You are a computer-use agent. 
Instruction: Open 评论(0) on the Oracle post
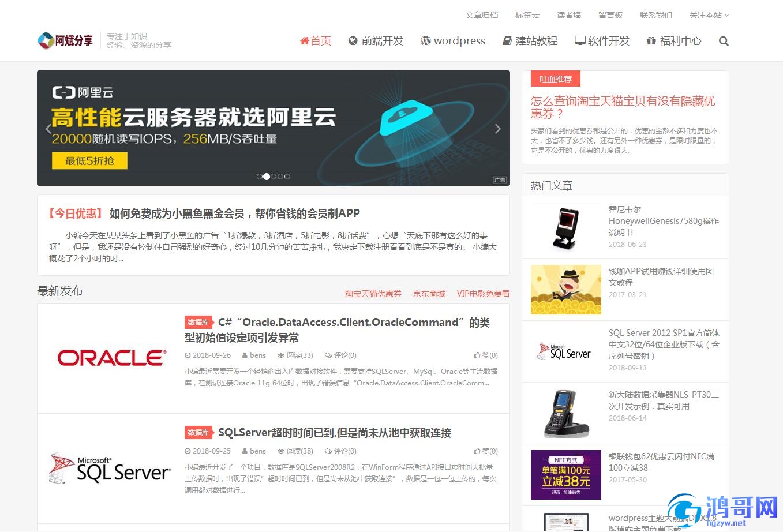click(340, 355)
